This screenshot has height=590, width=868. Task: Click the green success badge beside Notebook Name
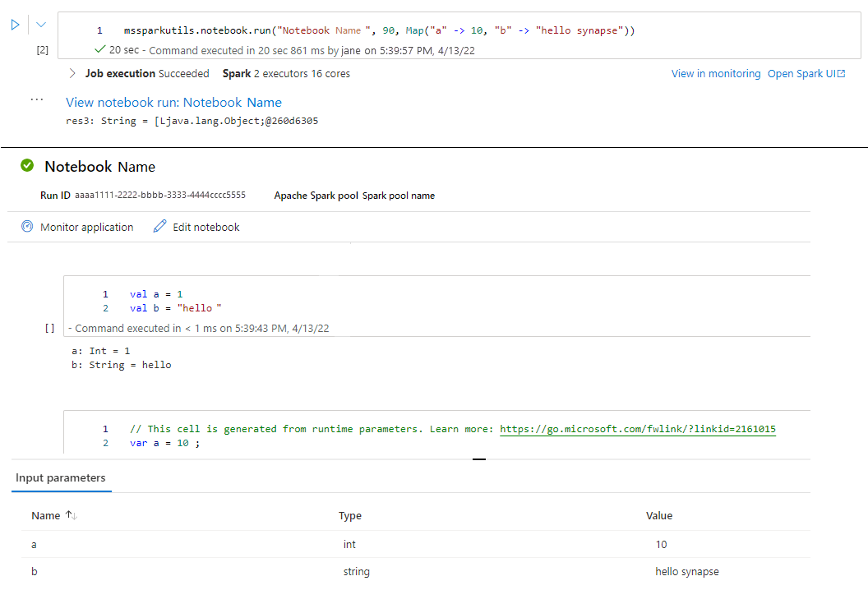click(27, 164)
